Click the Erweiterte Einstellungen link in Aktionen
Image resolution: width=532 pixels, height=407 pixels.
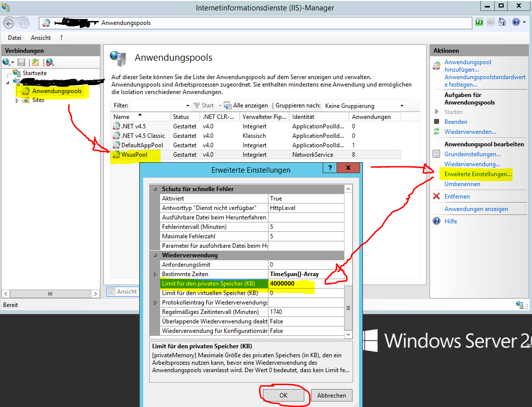click(x=478, y=174)
